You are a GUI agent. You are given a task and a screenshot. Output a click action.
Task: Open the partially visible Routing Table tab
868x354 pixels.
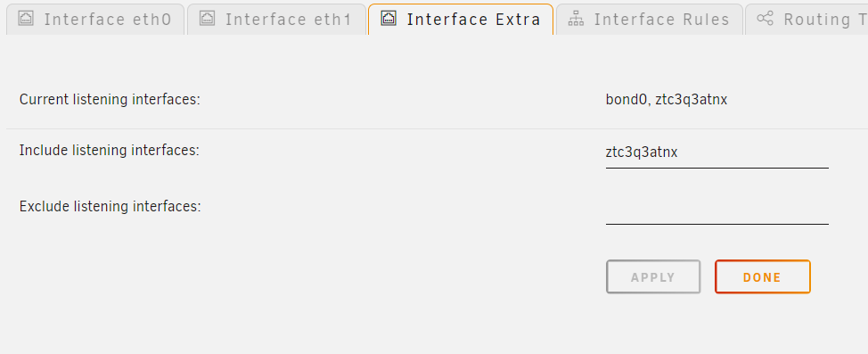[807, 20]
